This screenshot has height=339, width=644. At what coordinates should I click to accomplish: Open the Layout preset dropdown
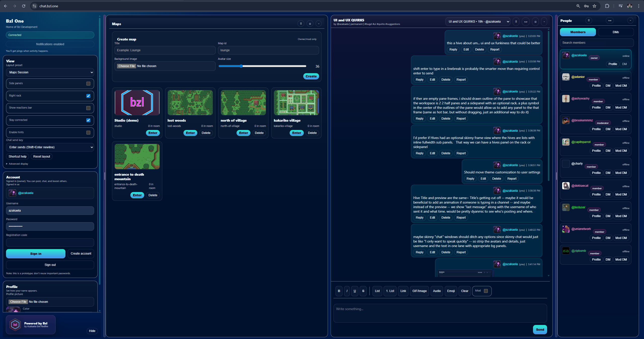click(x=50, y=72)
